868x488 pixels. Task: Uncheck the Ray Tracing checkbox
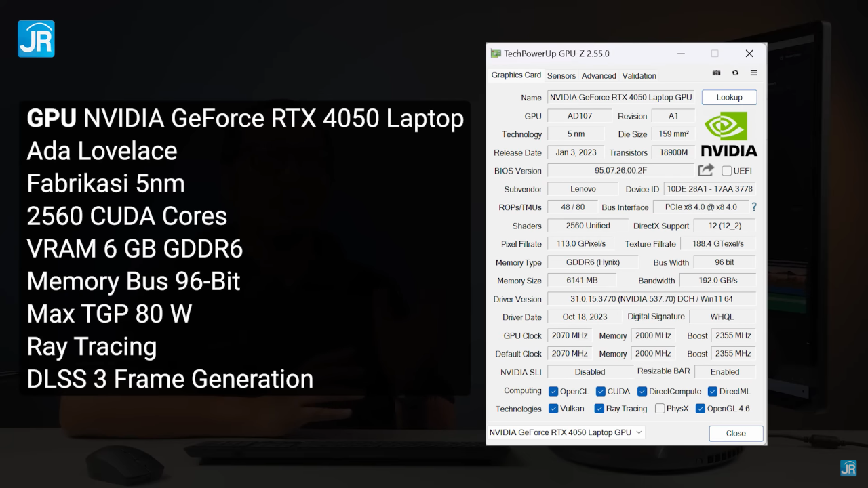[599, 409]
